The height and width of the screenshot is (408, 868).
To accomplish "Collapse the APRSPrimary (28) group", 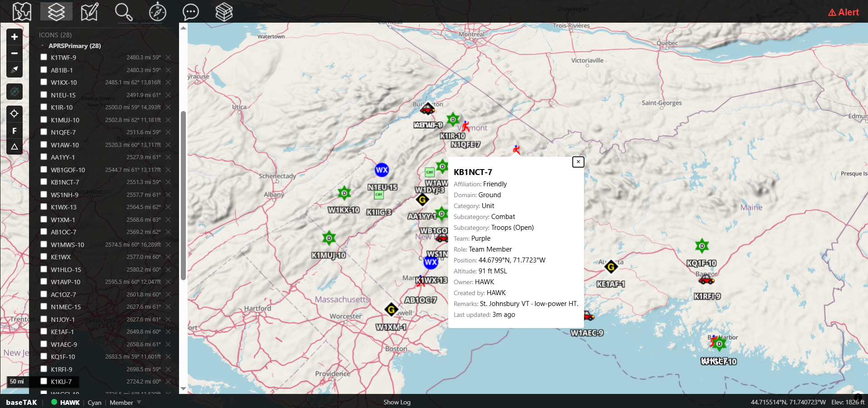I will pyautogui.click(x=43, y=46).
